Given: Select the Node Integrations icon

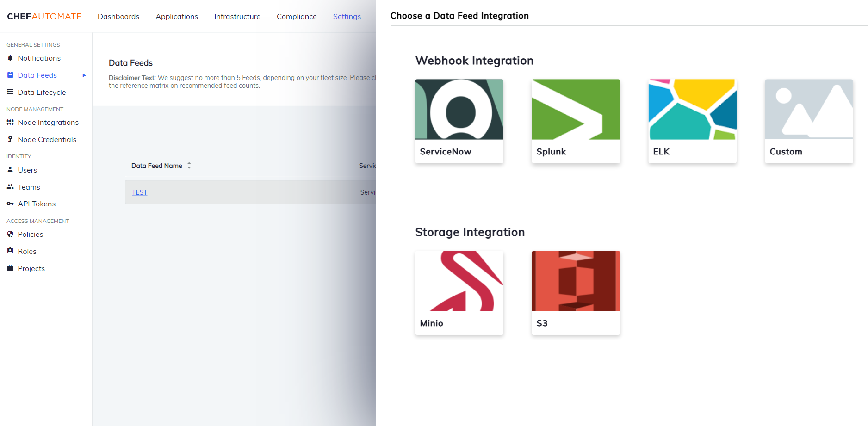Looking at the screenshot, I should (x=11, y=122).
